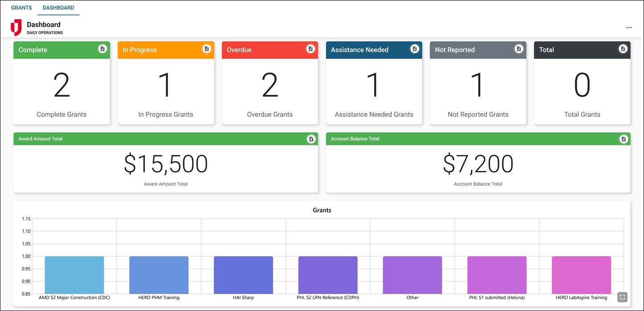Screen dimensions: 644x311
Task: Open the report icon on Award Amount Total
Action: 311,139
